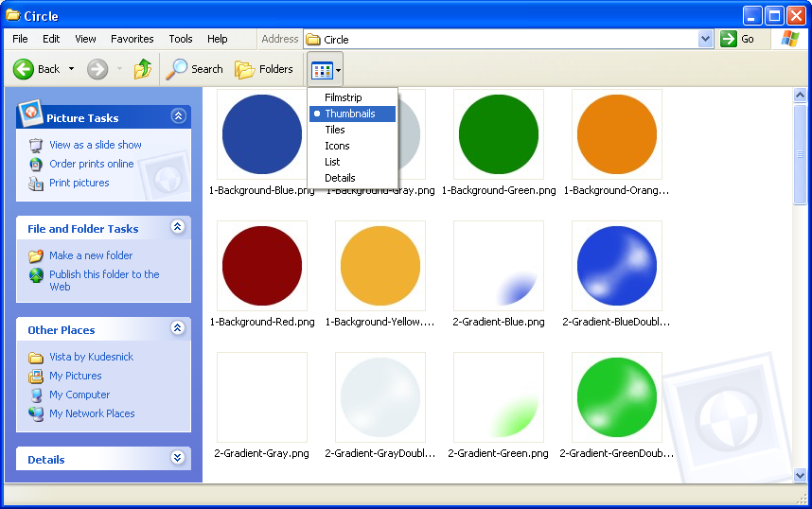This screenshot has height=509, width=812.
Task: Click the grayed Forward arrow icon
Action: [97, 69]
